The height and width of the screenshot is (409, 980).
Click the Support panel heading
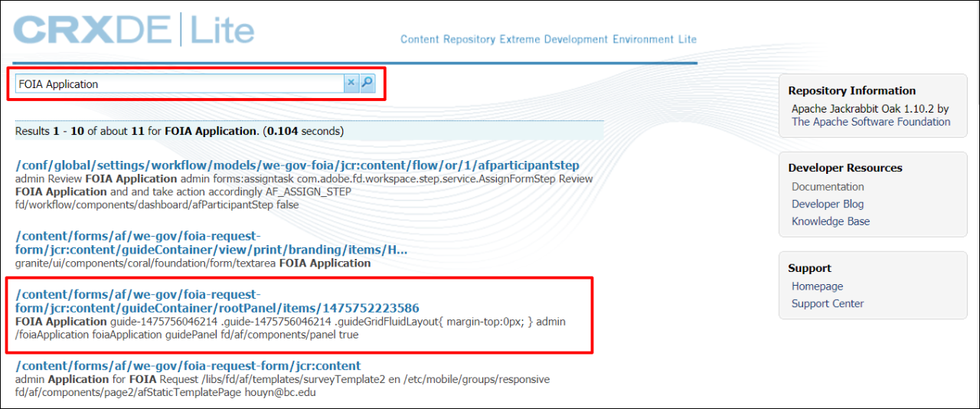click(809, 268)
